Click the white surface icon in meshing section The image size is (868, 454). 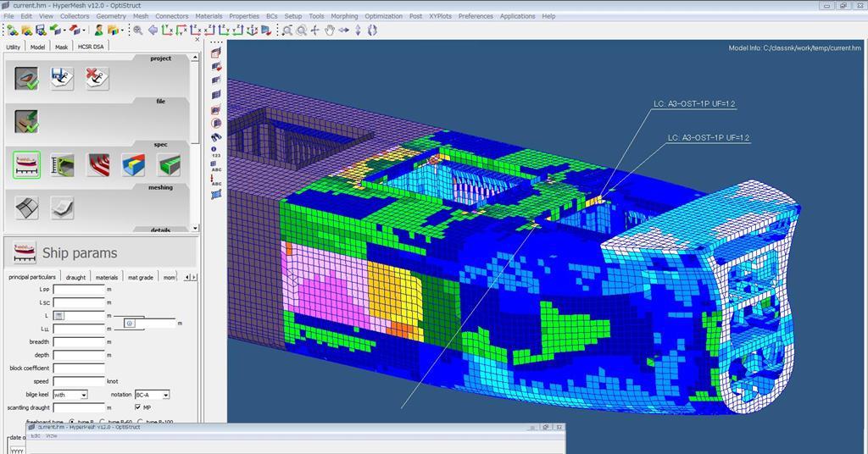coord(62,208)
